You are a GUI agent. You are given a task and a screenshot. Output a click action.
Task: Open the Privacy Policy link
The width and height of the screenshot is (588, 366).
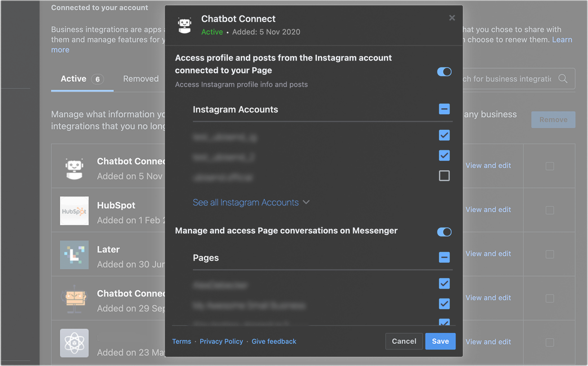coord(221,341)
